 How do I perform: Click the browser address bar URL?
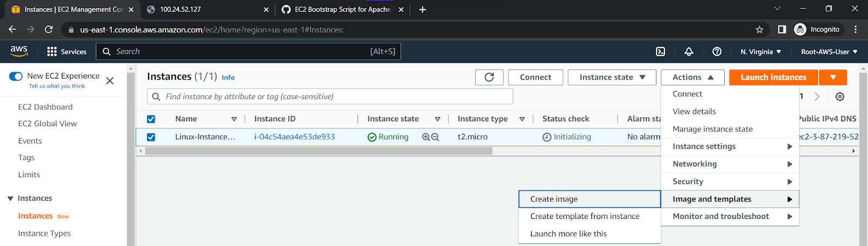point(212,30)
